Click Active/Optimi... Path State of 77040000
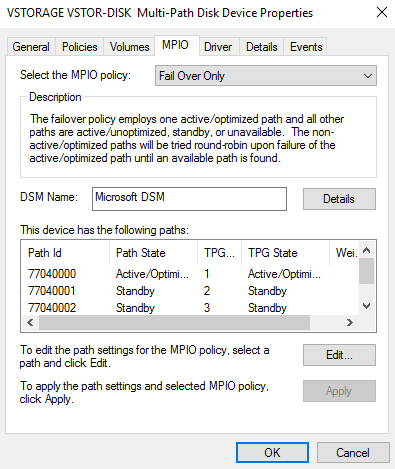The width and height of the screenshot is (395, 469). [x=152, y=274]
